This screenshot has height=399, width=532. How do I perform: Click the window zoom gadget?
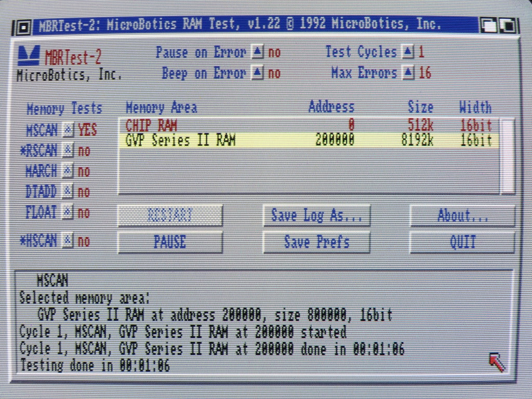pyautogui.click(x=488, y=25)
